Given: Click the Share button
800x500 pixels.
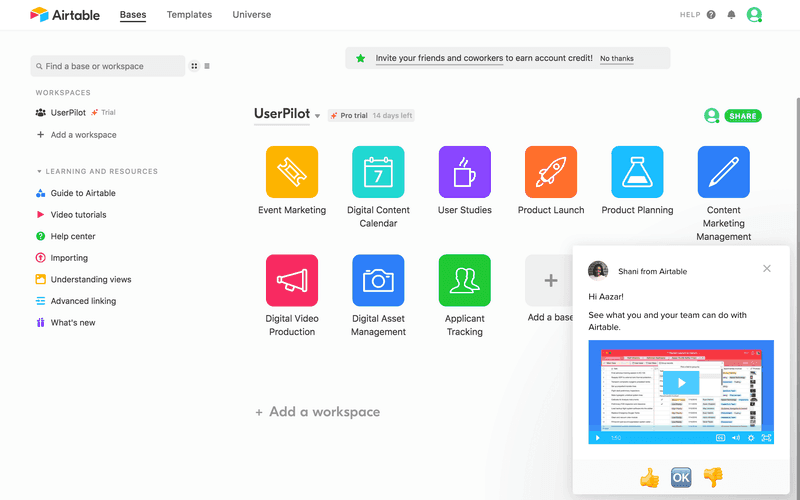Looking at the screenshot, I should (x=743, y=116).
